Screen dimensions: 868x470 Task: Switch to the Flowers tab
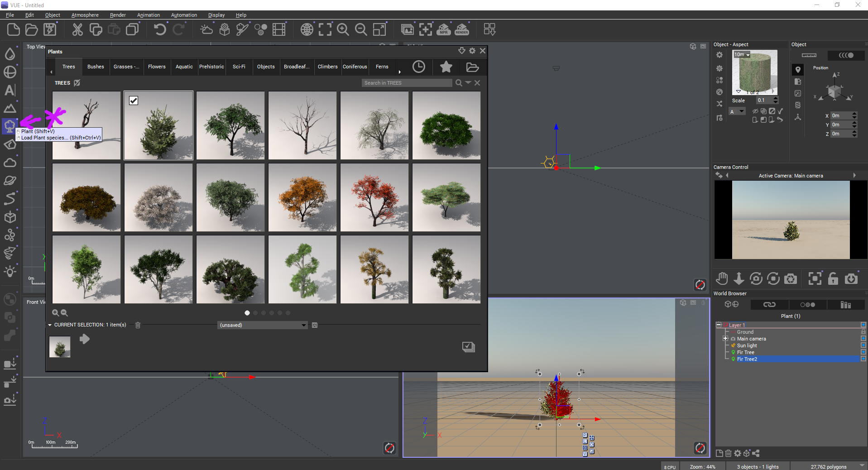click(x=157, y=67)
